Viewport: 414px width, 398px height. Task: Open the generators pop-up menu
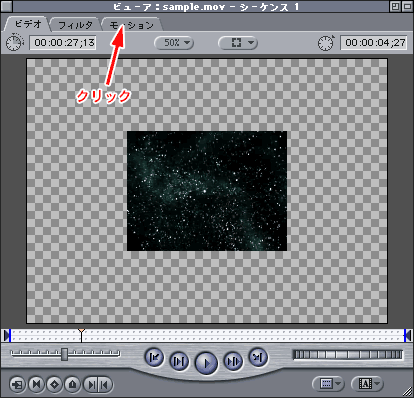[x=367, y=384]
